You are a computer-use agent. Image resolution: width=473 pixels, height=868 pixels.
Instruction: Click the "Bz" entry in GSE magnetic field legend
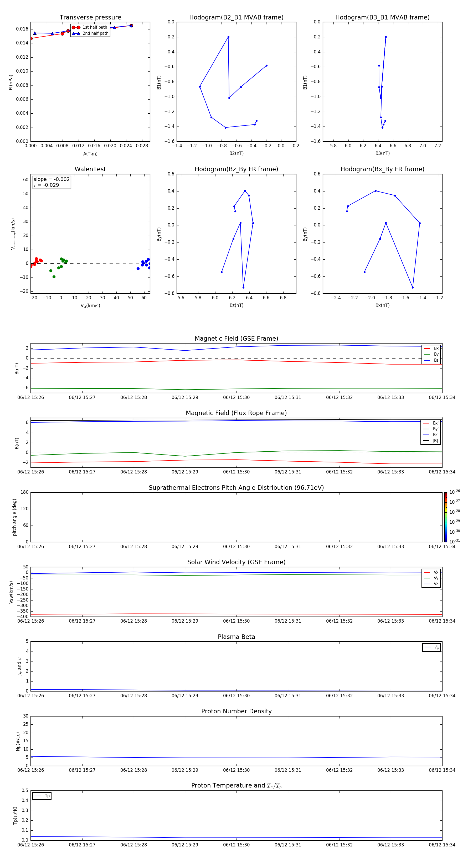431,360
